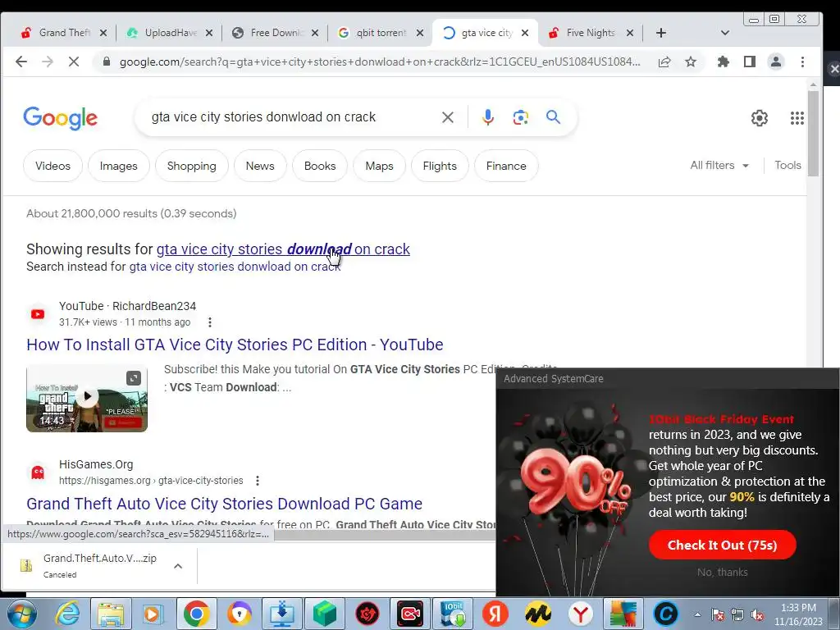The image size is (840, 630).
Task: Open more options for the YouTube result
Action: coord(210,322)
